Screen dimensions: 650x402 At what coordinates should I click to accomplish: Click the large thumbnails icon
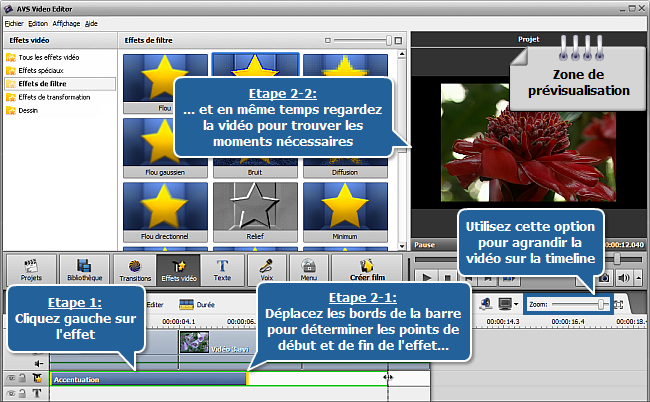tap(398, 40)
